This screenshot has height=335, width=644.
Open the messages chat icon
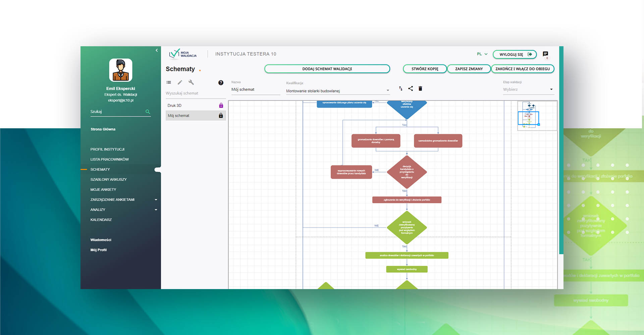point(545,54)
